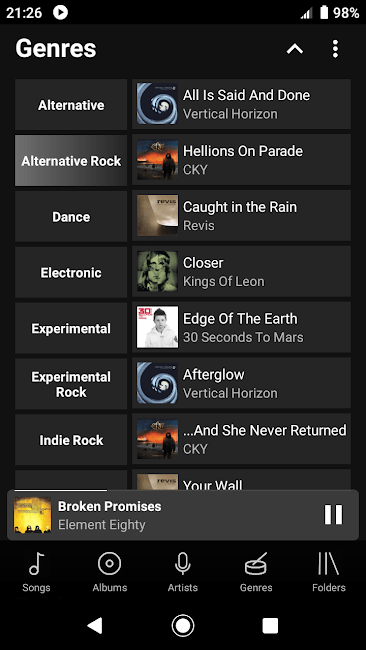
Task: Open the Albums disc icon
Action: pos(109,564)
